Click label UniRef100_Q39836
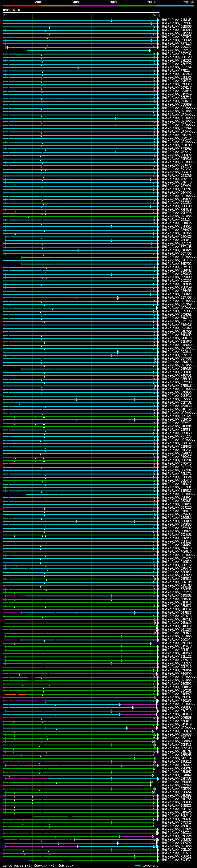Screen dimensions: 197x868 click(177, 274)
